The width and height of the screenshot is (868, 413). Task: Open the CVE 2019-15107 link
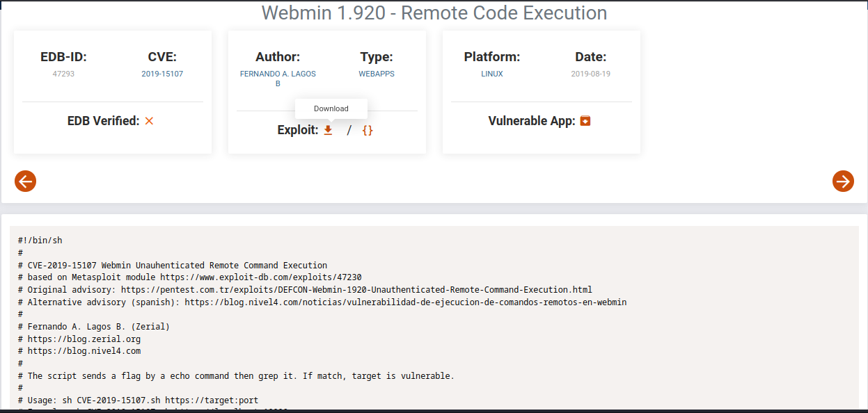pyautogui.click(x=162, y=74)
